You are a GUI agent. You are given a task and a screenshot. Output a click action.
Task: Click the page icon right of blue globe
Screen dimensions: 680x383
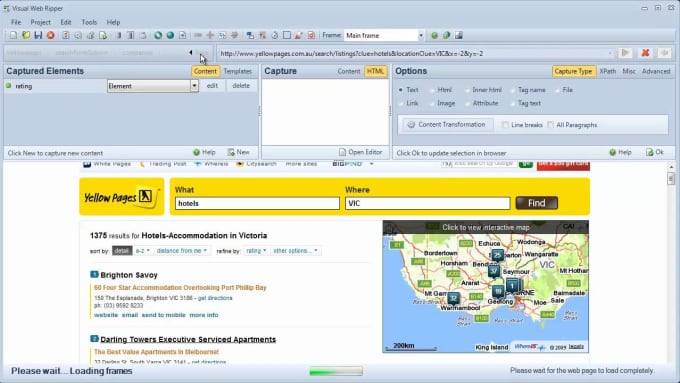pos(183,35)
